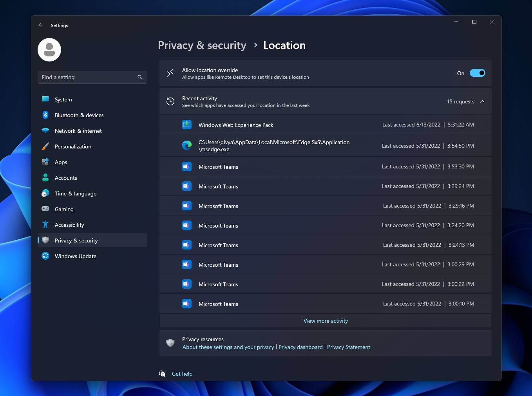The width and height of the screenshot is (532, 396).
Task: Click the search icon in Find a setting
Action: [140, 77]
